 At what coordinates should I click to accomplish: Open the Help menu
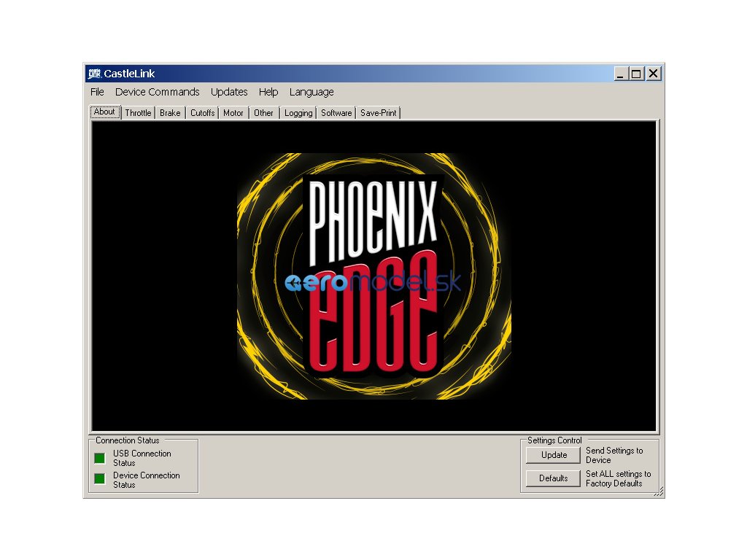pos(268,92)
